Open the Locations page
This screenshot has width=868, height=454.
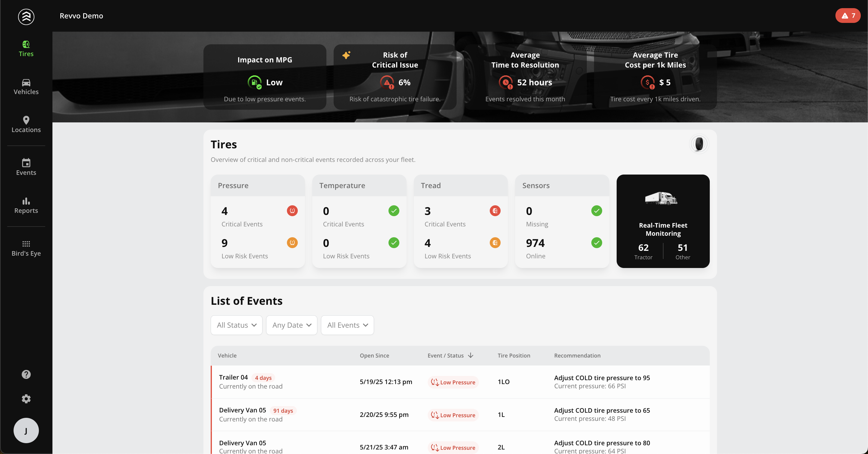tap(26, 125)
